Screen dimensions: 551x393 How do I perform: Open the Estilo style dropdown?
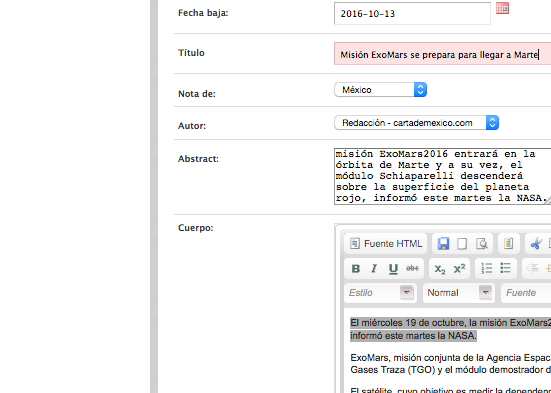coord(380,293)
